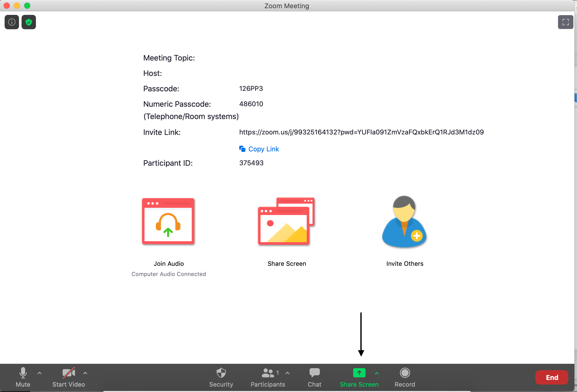Expand video options chevron beside Start Video

85,373
